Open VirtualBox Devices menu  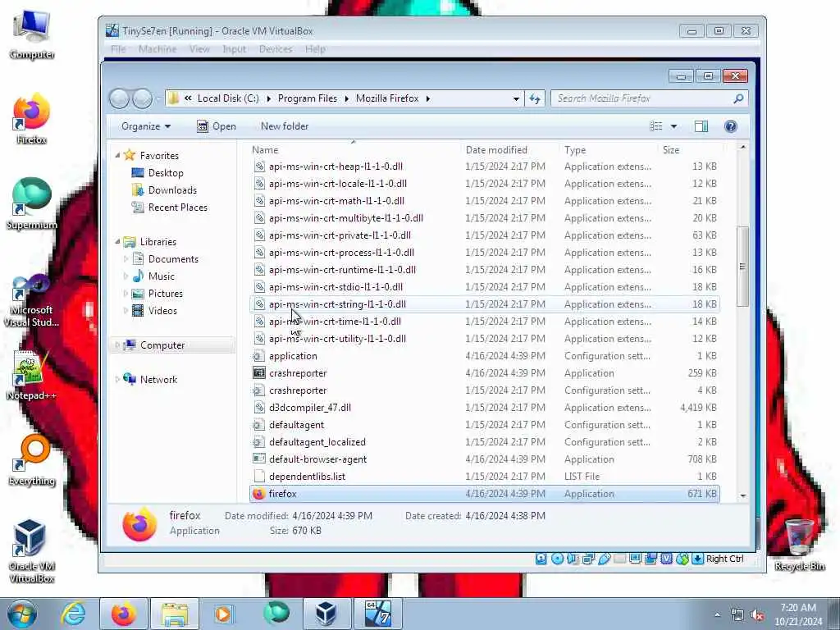[276, 49]
